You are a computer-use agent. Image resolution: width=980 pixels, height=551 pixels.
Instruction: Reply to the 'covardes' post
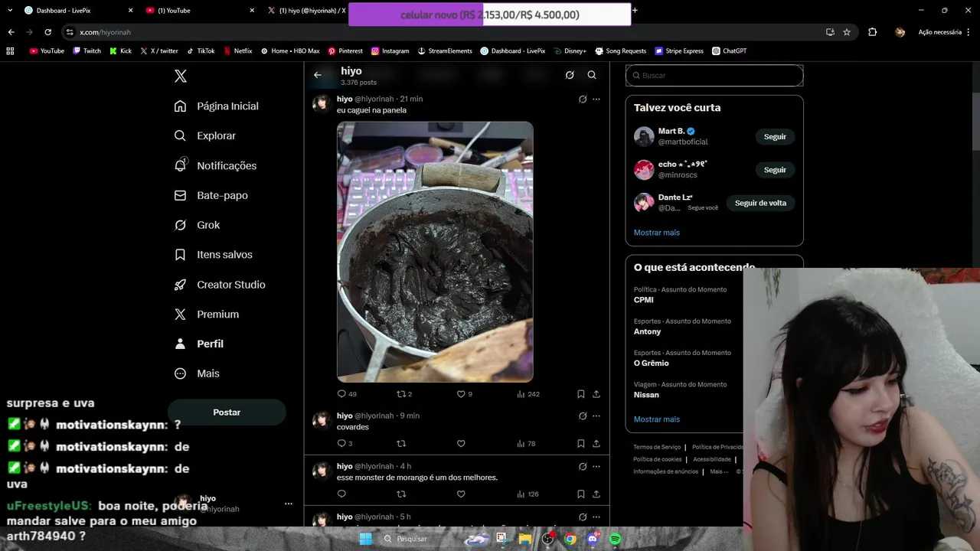coord(345,444)
